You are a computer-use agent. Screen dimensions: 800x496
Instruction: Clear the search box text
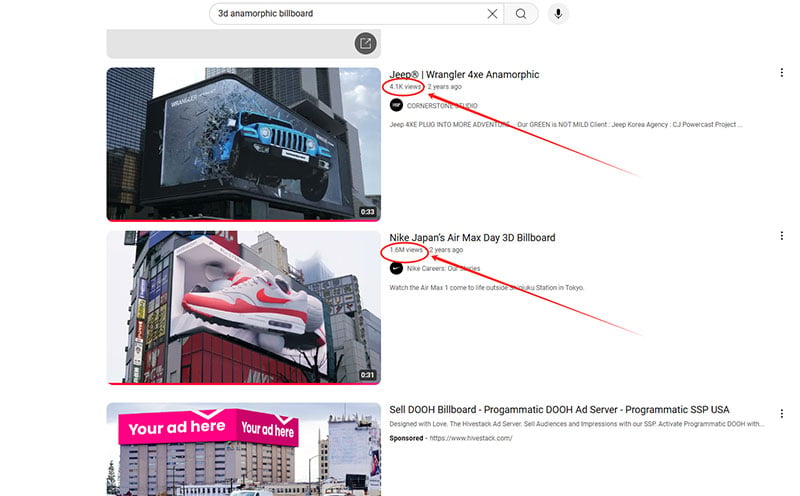(492, 14)
